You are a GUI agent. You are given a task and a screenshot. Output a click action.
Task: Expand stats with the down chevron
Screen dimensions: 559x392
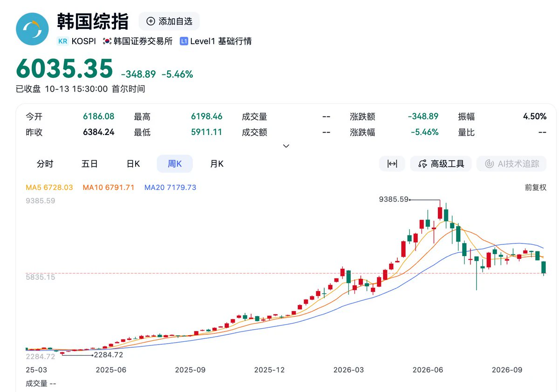(x=286, y=146)
